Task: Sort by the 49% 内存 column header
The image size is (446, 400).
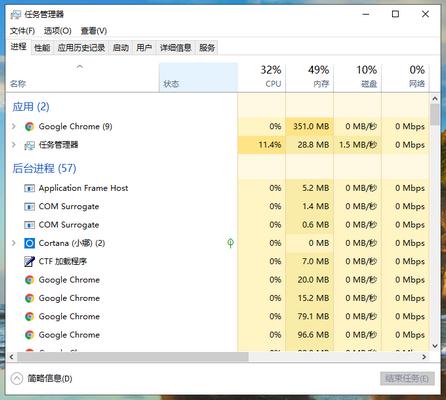Action: pos(310,77)
